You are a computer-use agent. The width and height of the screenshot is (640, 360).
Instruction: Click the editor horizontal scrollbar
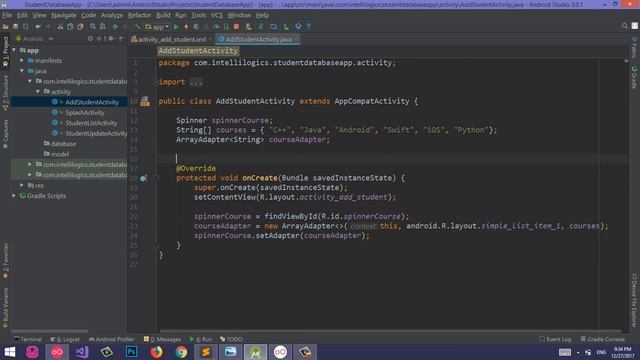(x=390, y=331)
